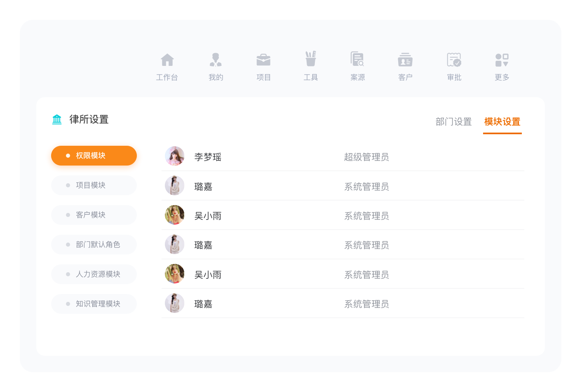The width and height of the screenshot is (582, 392).
Task: Expand the 更多 shapes icon
Action: click(x=502, y=60)
